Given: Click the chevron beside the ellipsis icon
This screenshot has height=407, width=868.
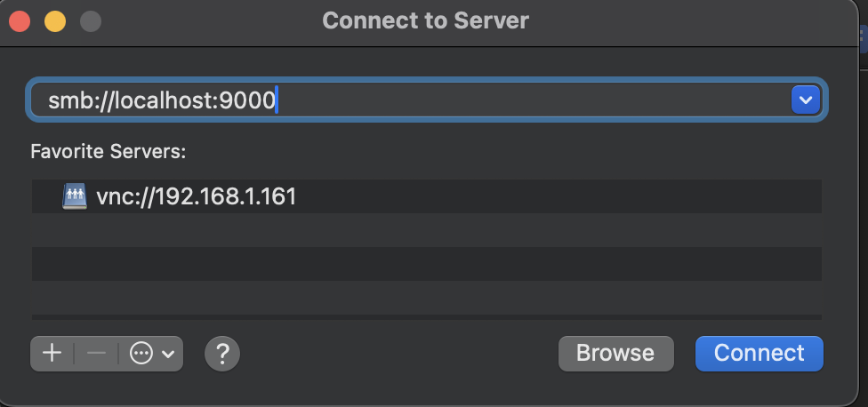Looking at the screenshot, I should (x=168, y=354).
